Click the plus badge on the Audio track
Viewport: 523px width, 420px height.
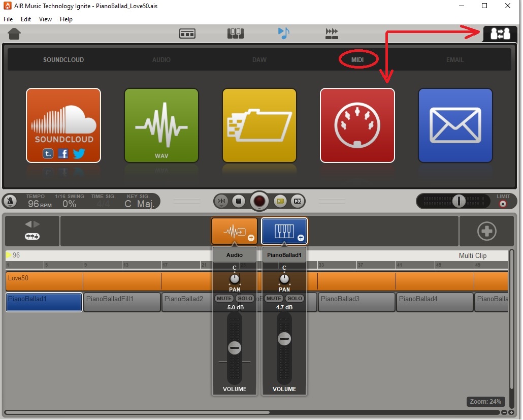pyautogui.click(x=251, y=238)
